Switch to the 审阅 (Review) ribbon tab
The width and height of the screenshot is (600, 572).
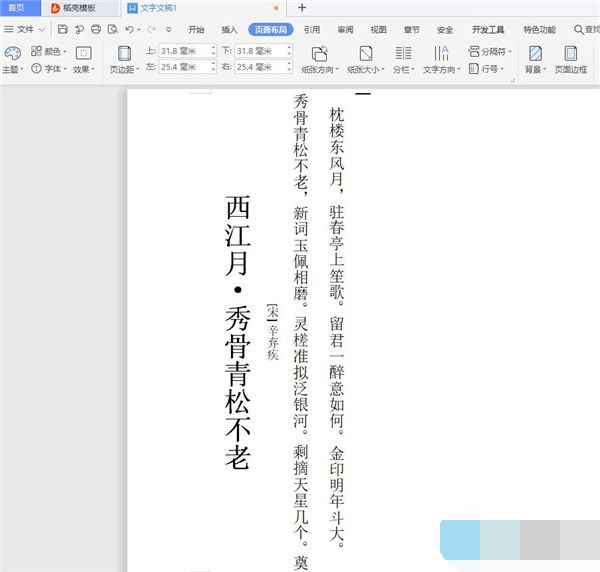(345, 30)
